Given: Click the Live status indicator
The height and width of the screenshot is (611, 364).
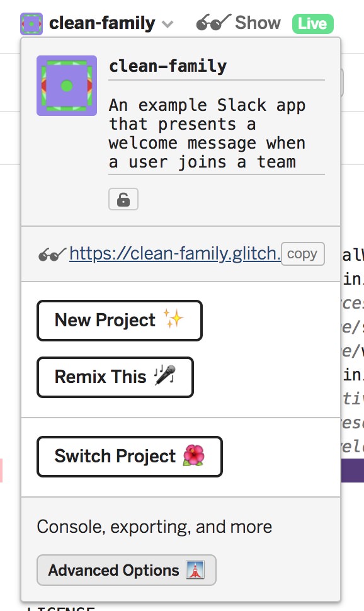Looking at the screenshot, I should [x=313, y=23].
